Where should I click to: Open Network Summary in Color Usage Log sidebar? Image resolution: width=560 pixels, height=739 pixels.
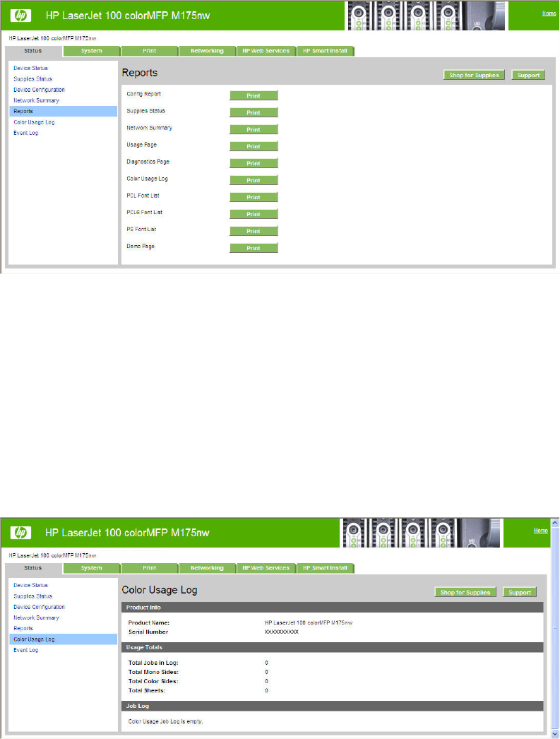point(36,617)
